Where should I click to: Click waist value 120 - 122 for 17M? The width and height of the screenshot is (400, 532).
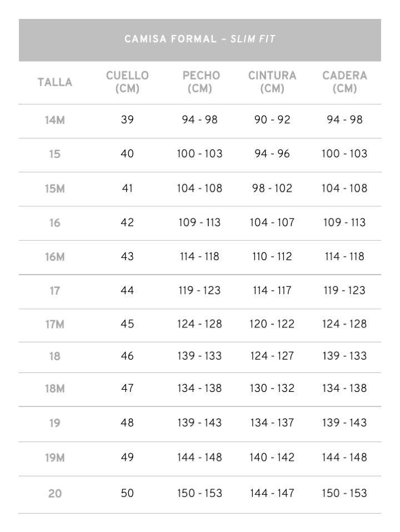coord(272,324)
